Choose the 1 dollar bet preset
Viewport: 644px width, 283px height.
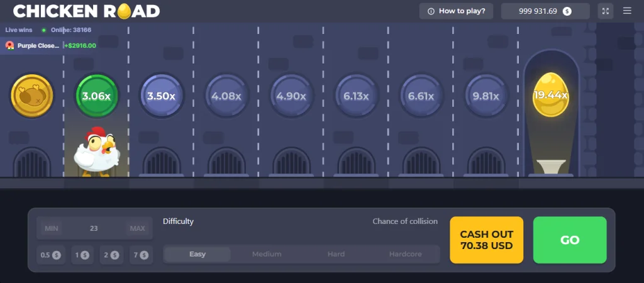tap(82, 255)
